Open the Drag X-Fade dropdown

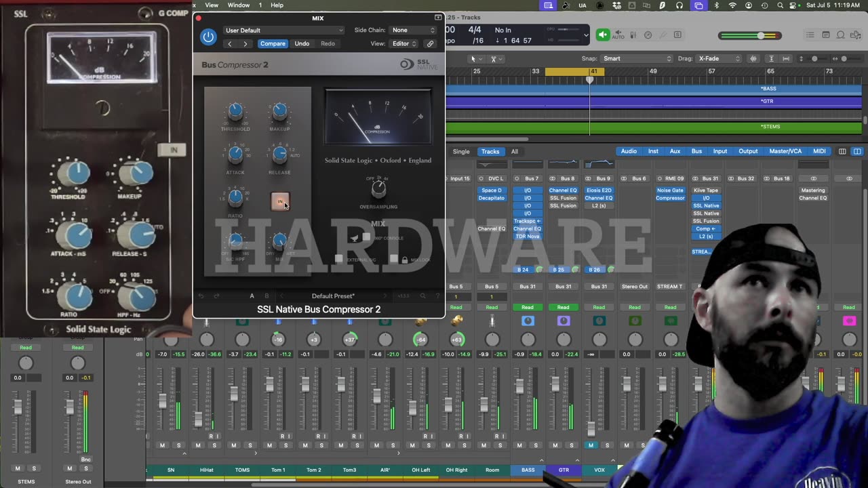coord(720,59)
